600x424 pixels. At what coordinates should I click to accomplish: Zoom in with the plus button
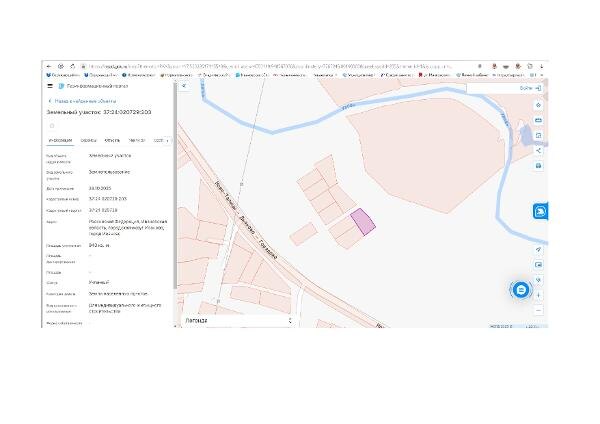pos(538,295)
